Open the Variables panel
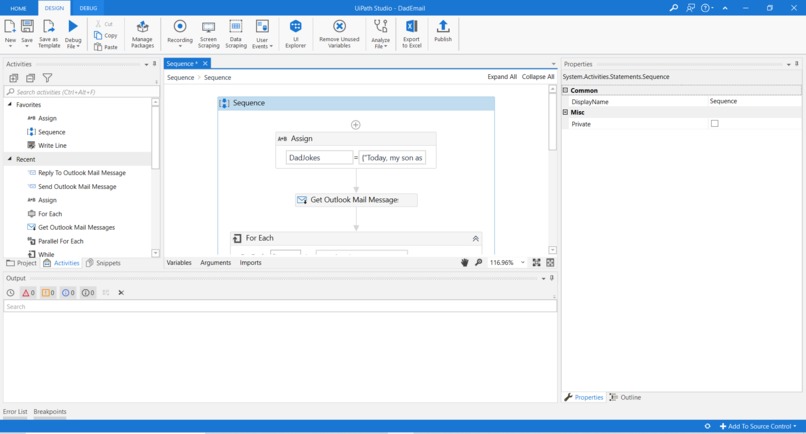Image resolution: width=806 pixels, height=434 pixels. 179,262
